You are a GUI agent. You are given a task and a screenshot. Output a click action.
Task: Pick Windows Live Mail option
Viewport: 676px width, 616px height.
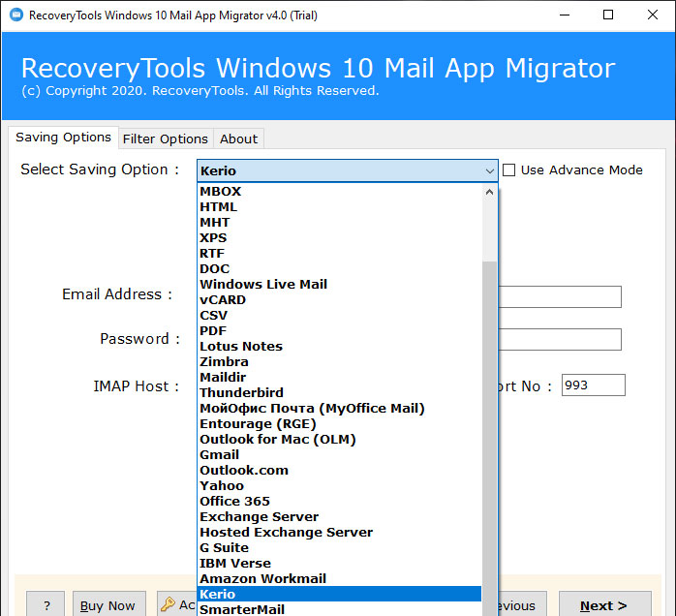pyautogui.click(x=340, y=285)
